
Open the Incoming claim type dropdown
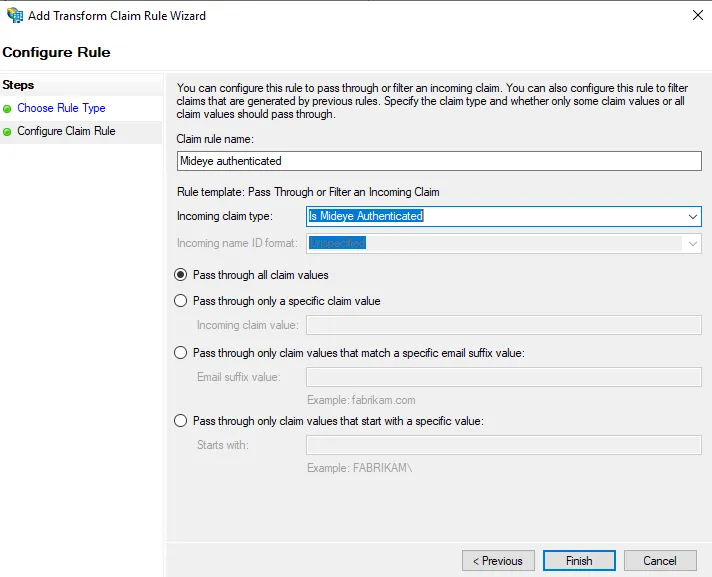(x=692, y=217)
